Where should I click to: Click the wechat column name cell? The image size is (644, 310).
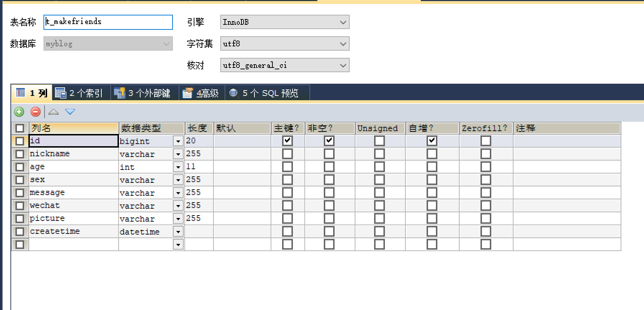pyautogui.click(x=74, y=205)
